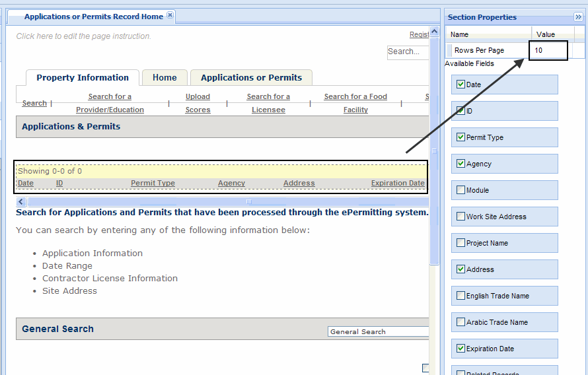Check the Work Site Address checkbox
This screenshot has width=588, height=375.
460,217
